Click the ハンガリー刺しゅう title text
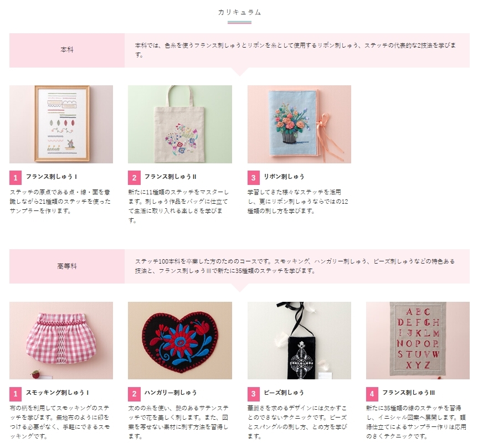The image size is (478, 448). click(171, 393)
